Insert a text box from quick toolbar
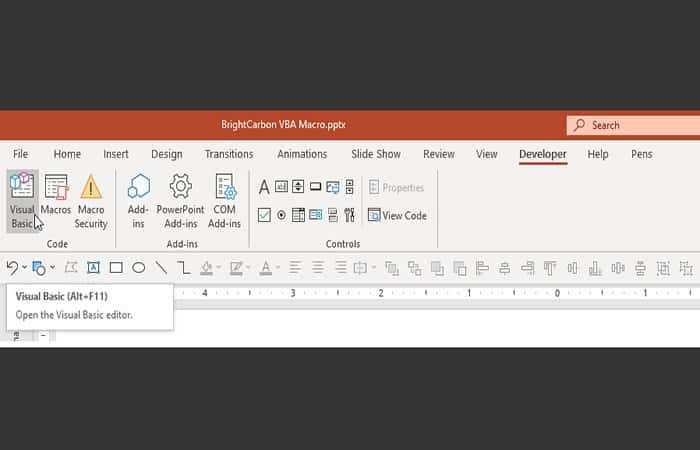 point(93,268)
